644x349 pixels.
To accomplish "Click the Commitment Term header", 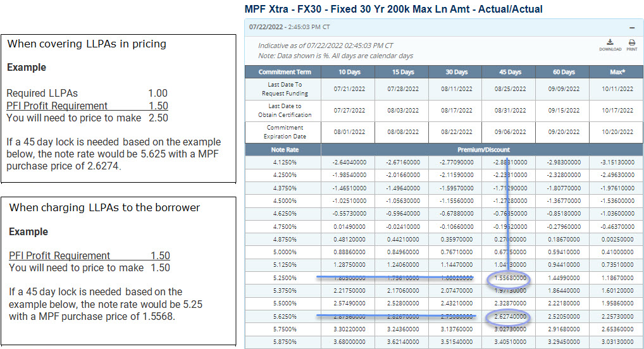I will (284, 72).
